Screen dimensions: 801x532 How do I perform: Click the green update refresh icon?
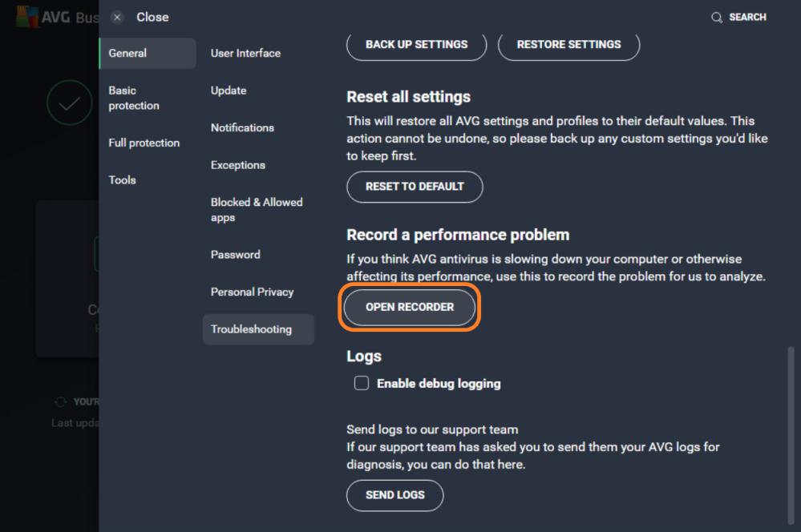[x=60, y=401]
